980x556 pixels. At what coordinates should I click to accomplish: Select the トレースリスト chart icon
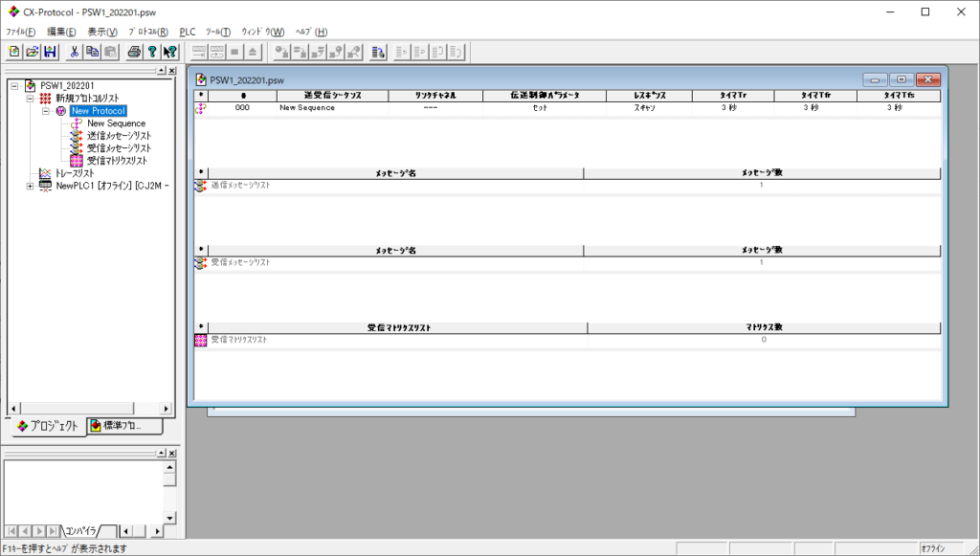click(x=45, y=173)
